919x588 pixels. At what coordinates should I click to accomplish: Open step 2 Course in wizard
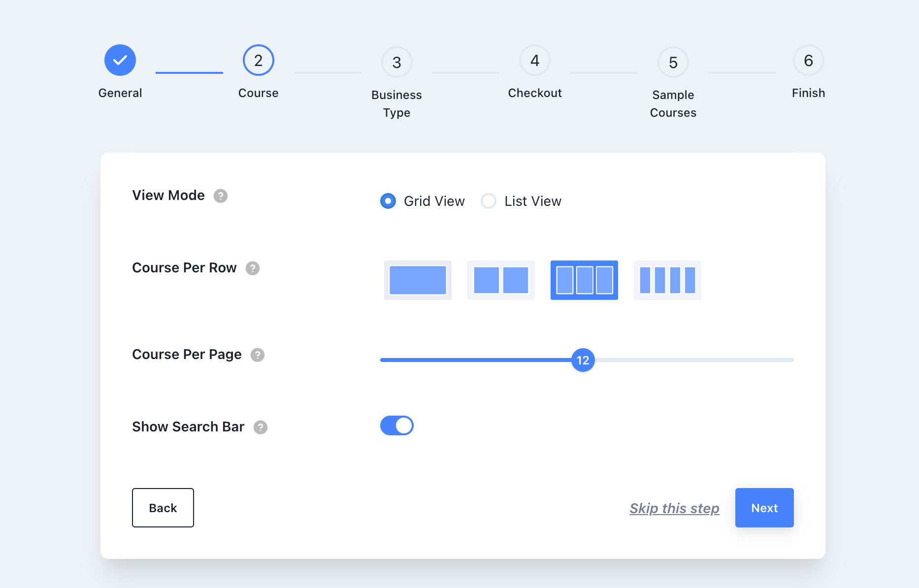(x=258, y=60)
